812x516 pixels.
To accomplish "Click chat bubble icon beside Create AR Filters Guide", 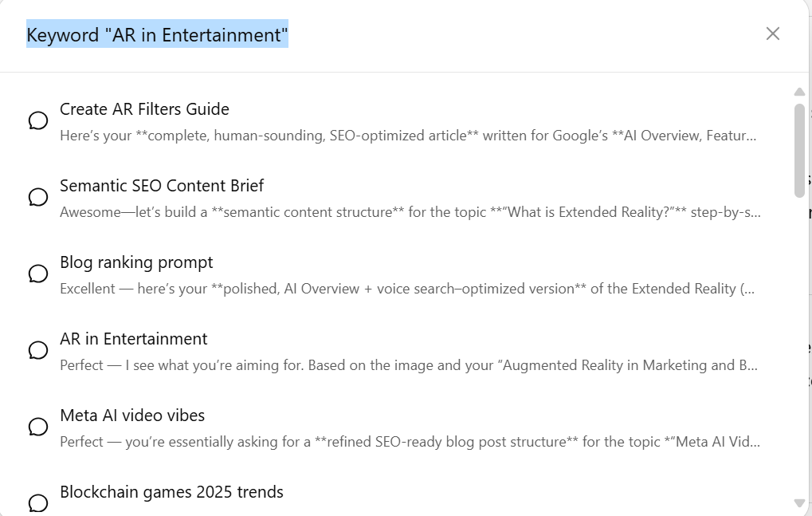I will (x=38, y=121).
